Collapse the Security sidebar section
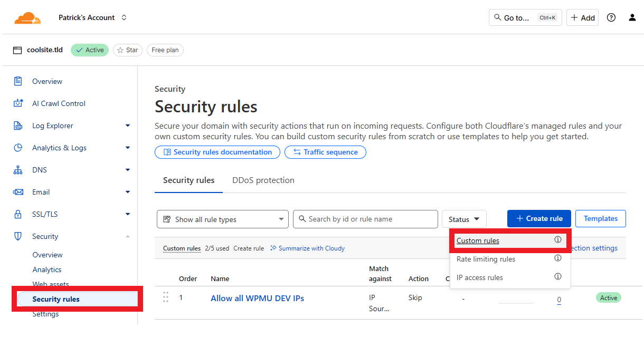The width and height of the screenshot is (644, 337). [x=127, y=236]
